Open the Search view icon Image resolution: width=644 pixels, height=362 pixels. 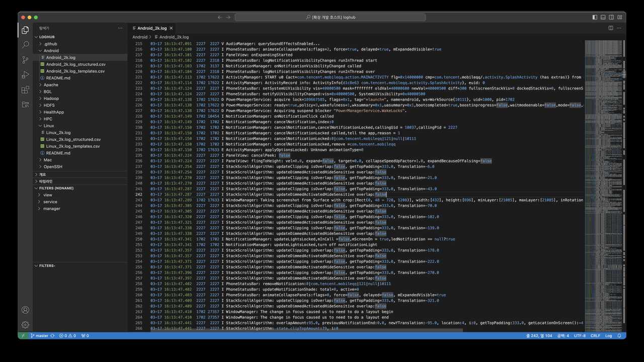tap(25, 45)
